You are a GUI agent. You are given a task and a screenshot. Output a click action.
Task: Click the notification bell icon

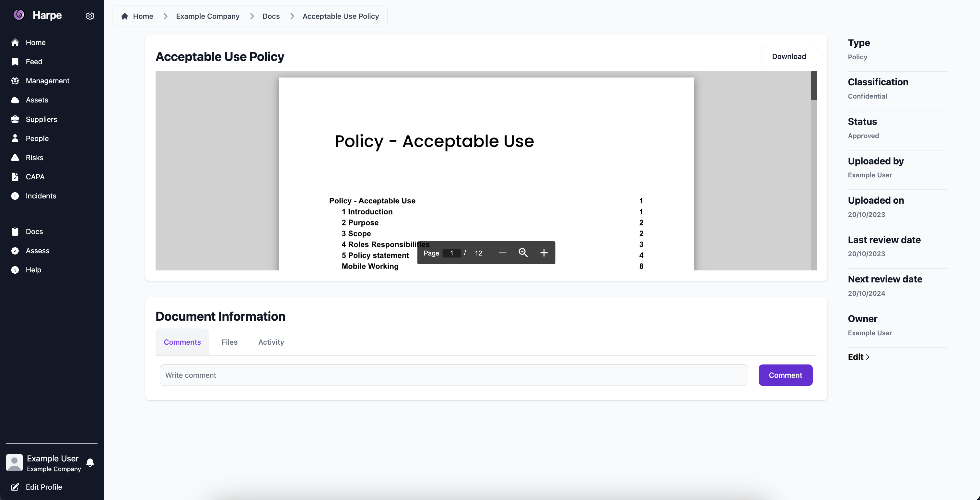pyautogui.click(x=90, y=463)
